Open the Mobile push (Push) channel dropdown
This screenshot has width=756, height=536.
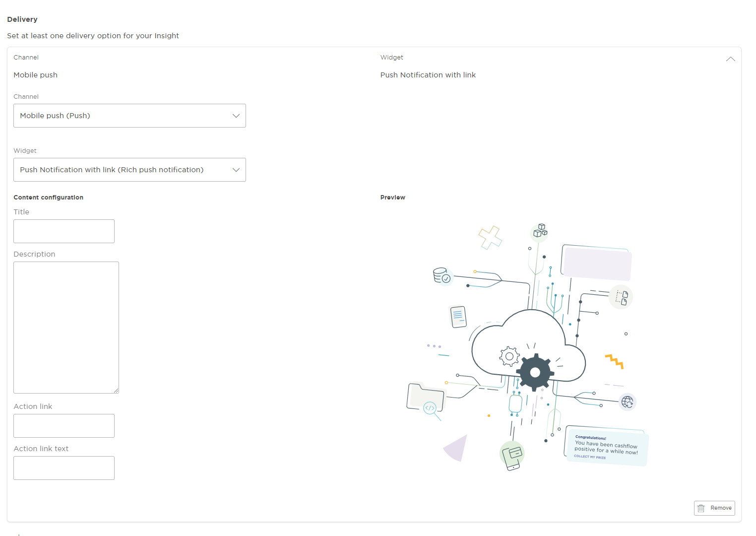click(129, 116)
